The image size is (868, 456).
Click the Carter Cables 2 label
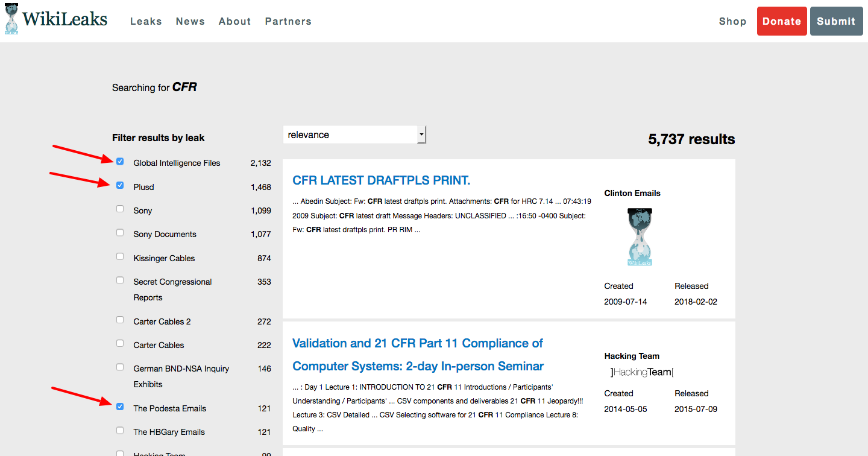[162, 321]
